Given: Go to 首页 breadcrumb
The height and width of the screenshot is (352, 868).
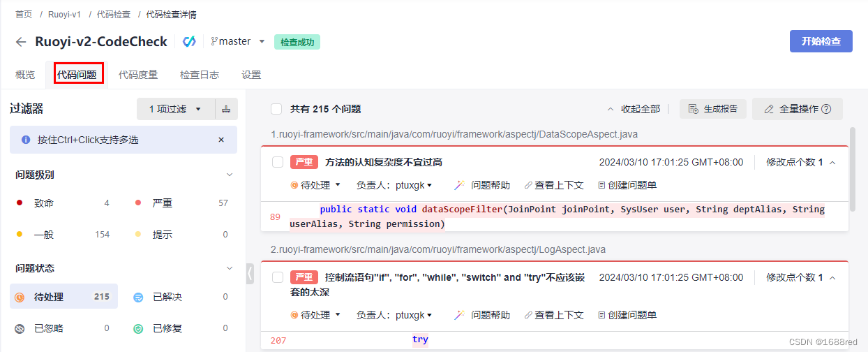Looking at the screenshot, I should [x=24, y=14].
